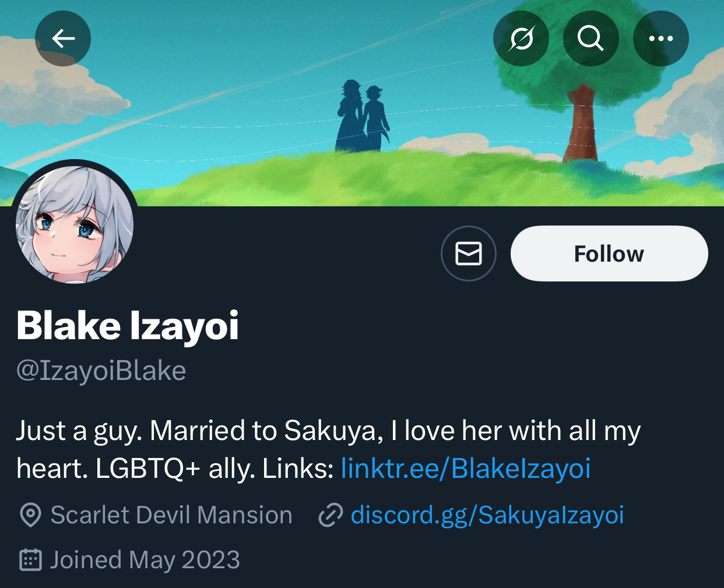Click the Blake Izayoi display name
This screenshot has width=724, height=588.
pos(128,325)
